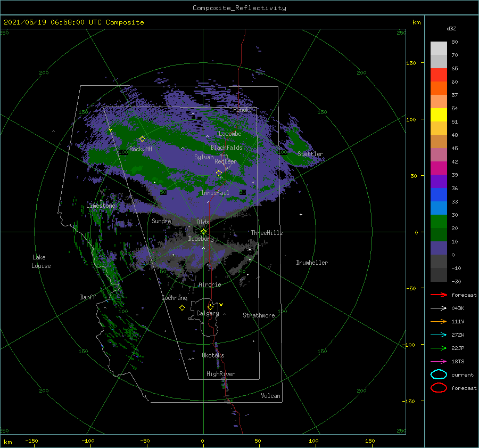The width and height of the screenshot is (479, 448).
Task: Click the Cochrane label
Action: (174, 298)
